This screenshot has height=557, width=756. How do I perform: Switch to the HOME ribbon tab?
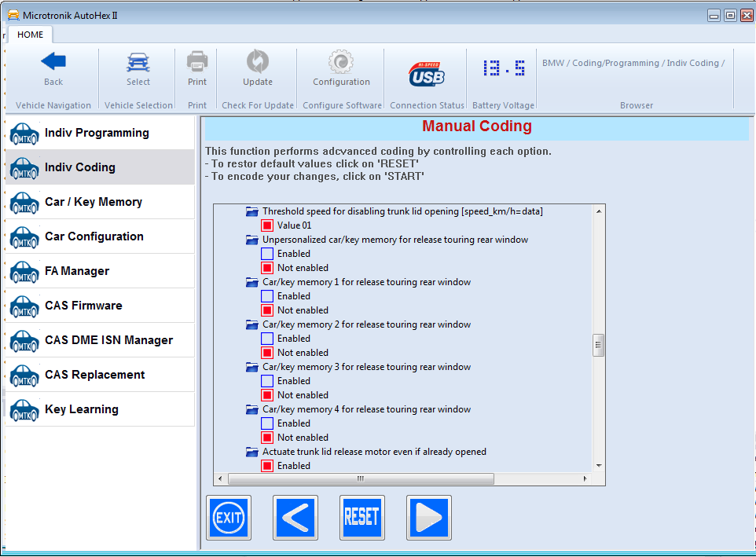tap(30, 35)
